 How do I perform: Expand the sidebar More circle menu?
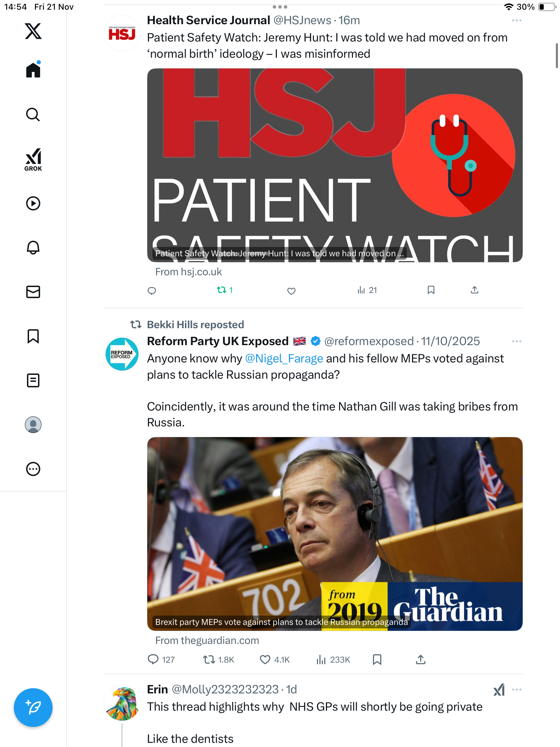click(33, 469)
